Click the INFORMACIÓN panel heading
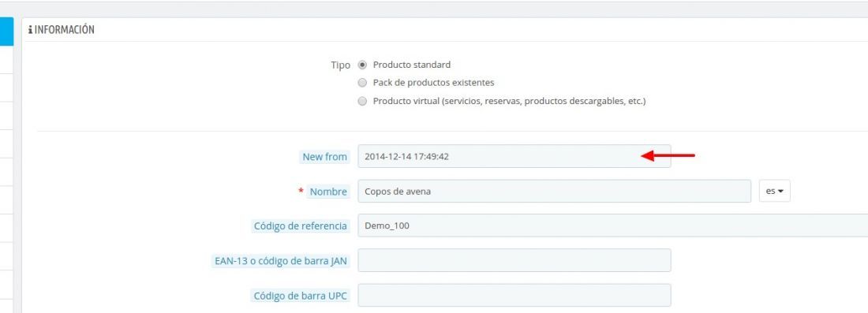Screen dimensions: 868x313 click(x=64, y=31)
